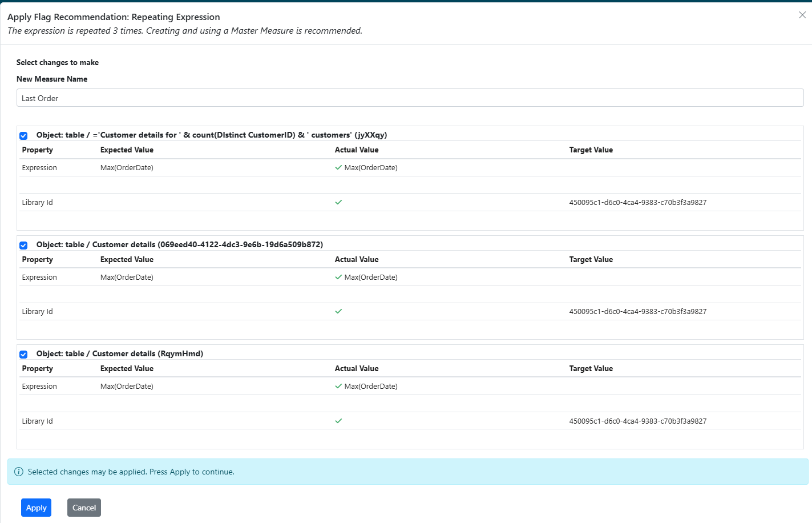
Task: Toggle checkbox for Customer details RqymHmd object
Action: 23,355
